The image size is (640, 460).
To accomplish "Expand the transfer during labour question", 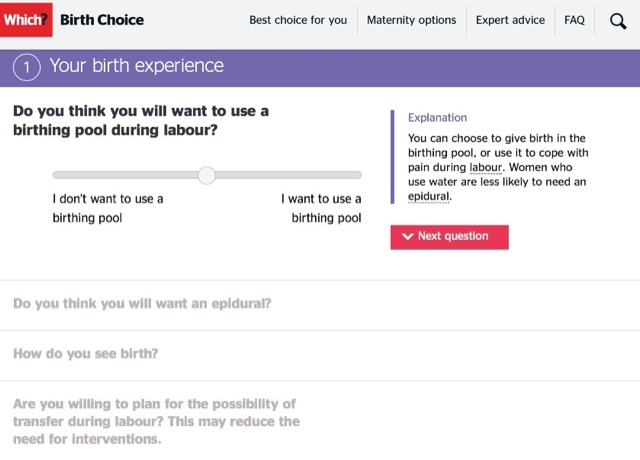I will [156, 421].
